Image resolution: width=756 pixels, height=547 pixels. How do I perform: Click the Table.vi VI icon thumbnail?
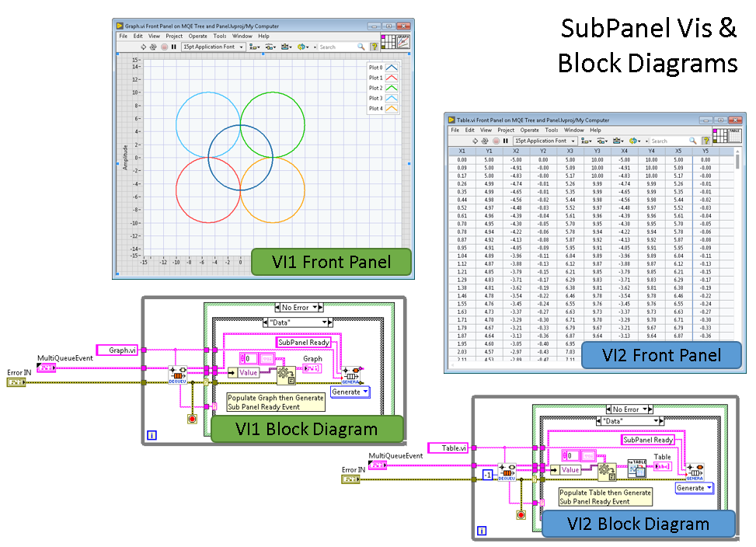(x=735, y=135)
